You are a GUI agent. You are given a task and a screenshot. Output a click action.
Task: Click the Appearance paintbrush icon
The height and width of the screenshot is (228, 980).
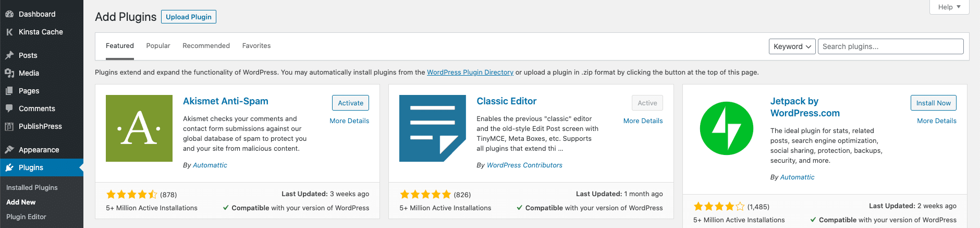point(9,150)
